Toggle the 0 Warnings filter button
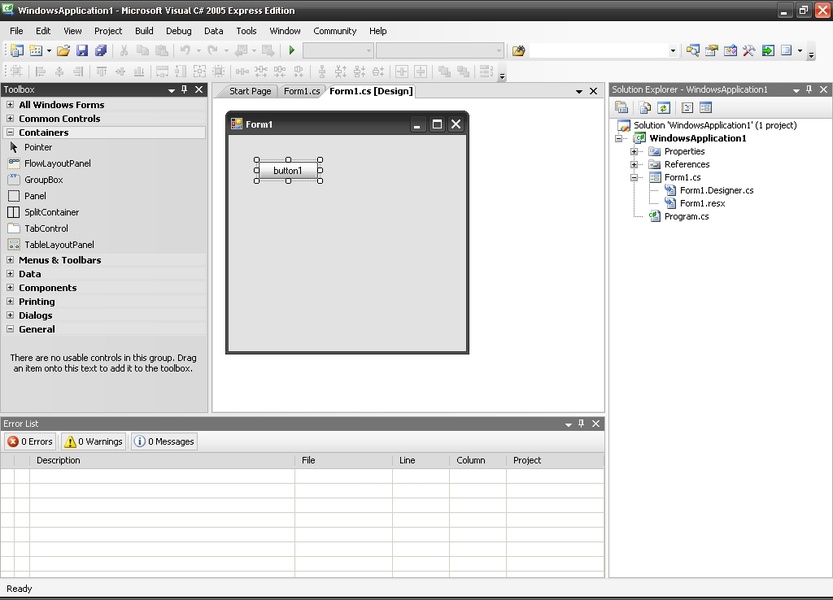The image size is (833, 600). point(93,441)
